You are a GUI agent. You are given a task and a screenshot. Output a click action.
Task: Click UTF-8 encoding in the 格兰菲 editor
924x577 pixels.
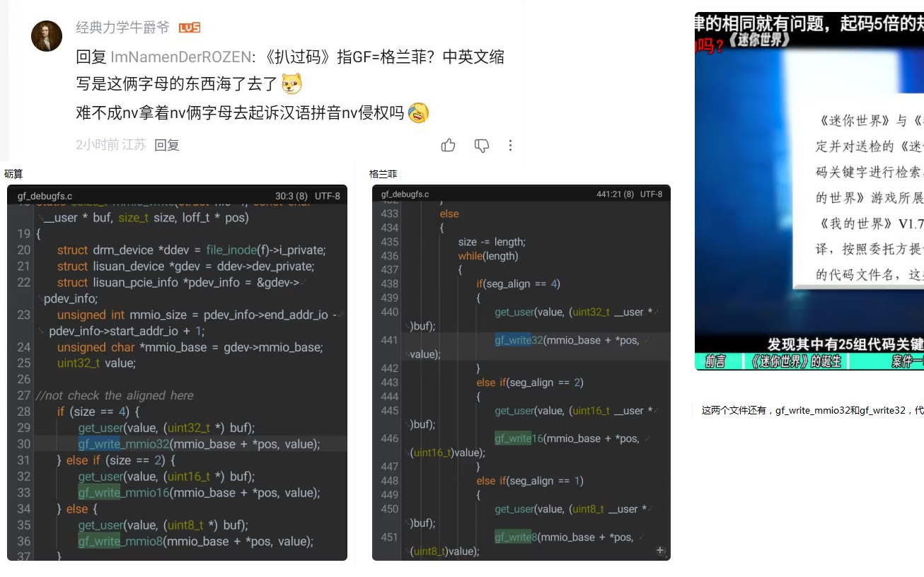tap(652, 194)
